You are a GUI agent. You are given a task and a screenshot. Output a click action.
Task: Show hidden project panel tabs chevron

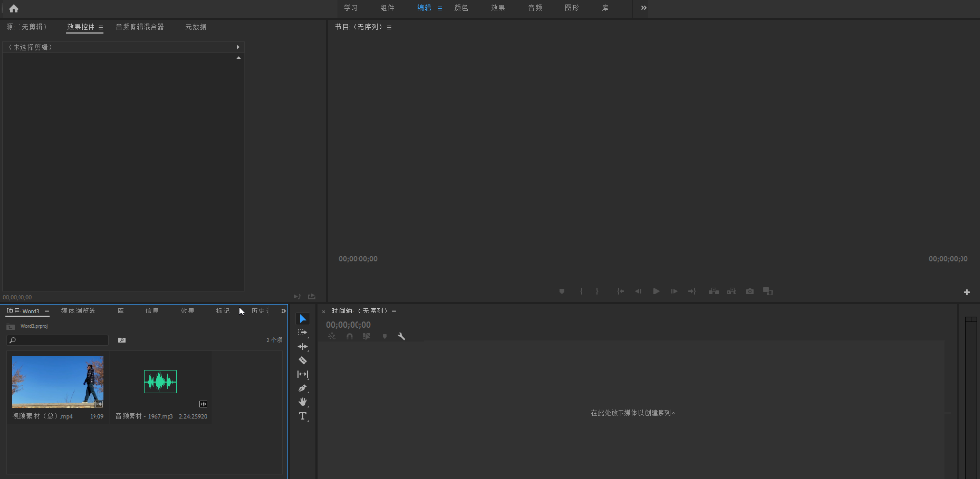(x=283, y=311)
